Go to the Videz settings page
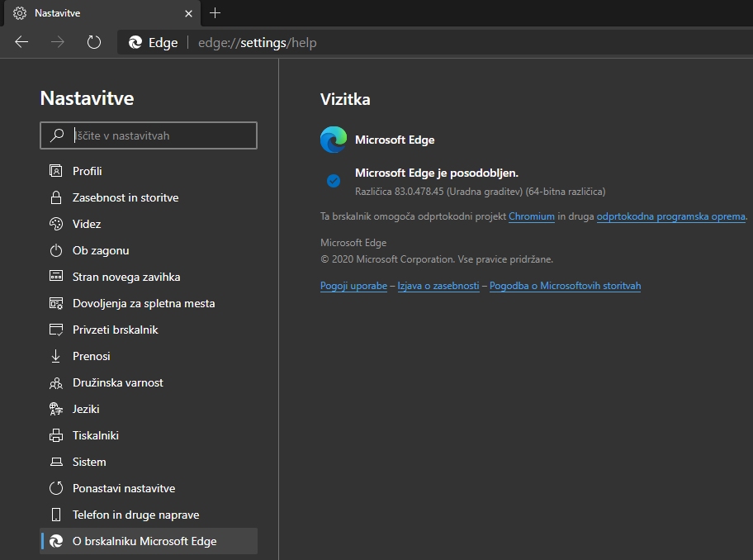This screenshot has width=753, height=560. (x=149, y=224)
